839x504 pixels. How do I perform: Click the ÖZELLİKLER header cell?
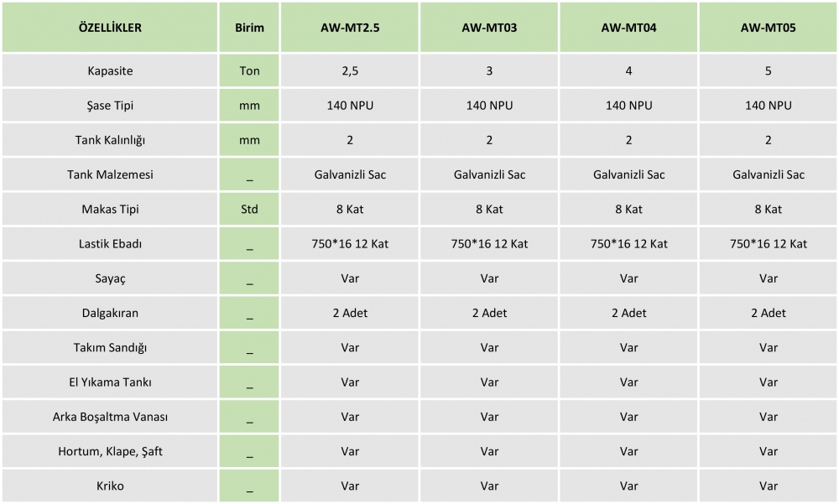click(x=110, y=28)
